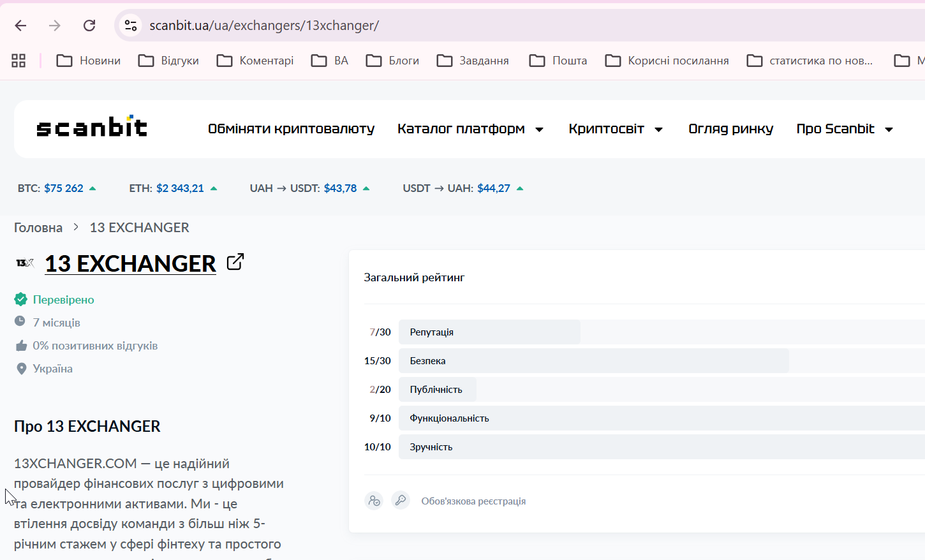Open the статистика по нов... bookmark folder
Screen dimensions: 925x560
810,61
